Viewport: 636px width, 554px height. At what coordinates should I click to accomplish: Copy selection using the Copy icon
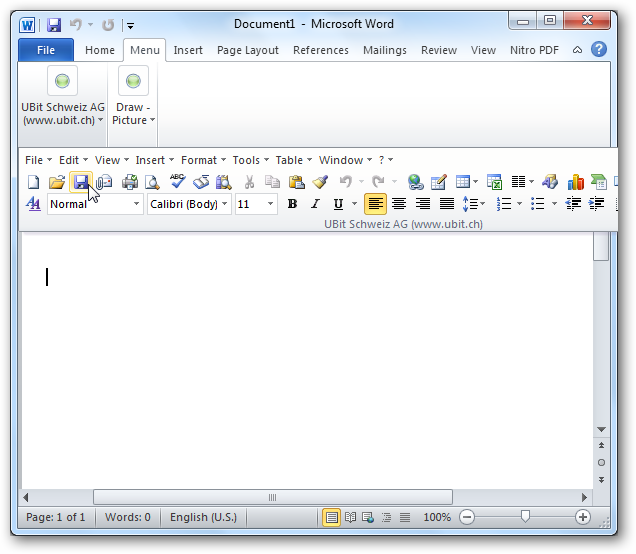pyautogui.click(x=272, y=182)
